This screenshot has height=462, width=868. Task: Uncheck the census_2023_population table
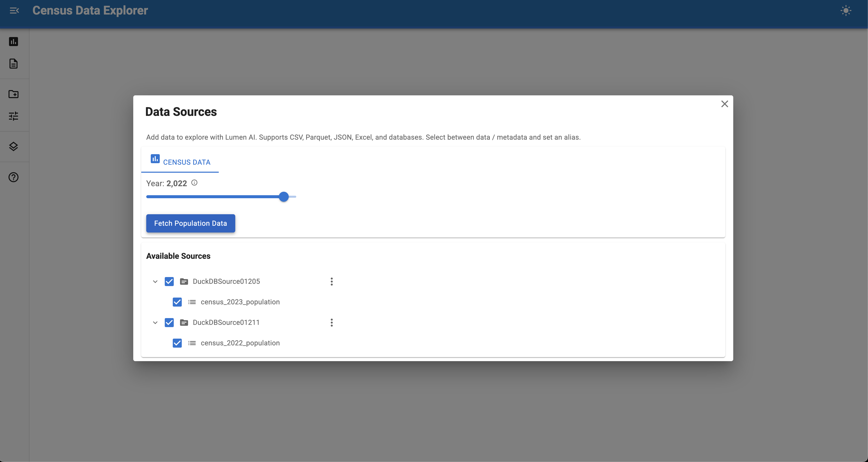pyautogui.click(x=177, y=302)
